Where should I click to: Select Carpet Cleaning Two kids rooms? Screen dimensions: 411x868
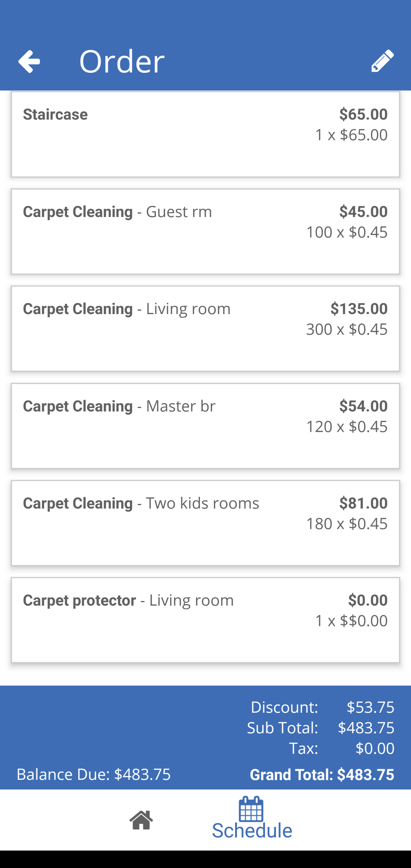pos(205,523)
